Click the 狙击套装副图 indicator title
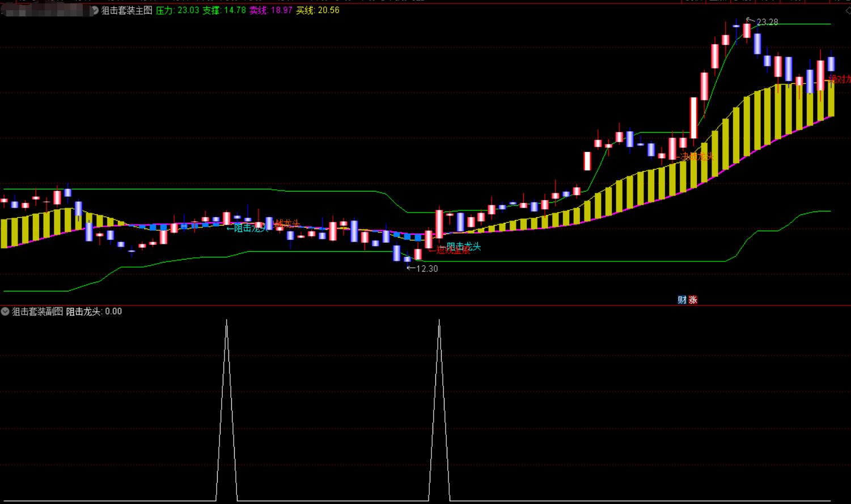This screenshot has width=851, height=504. [x=37, y=311]
